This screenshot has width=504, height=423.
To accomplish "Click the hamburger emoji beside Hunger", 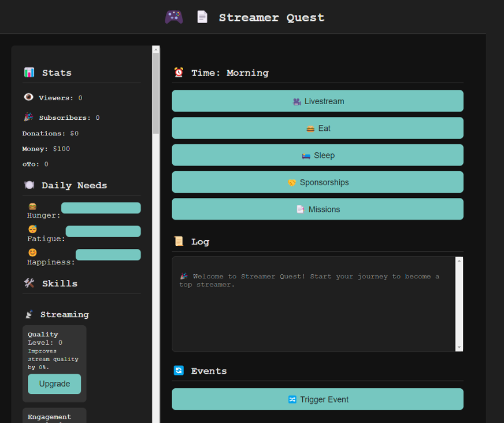I will tap(32, 205).
